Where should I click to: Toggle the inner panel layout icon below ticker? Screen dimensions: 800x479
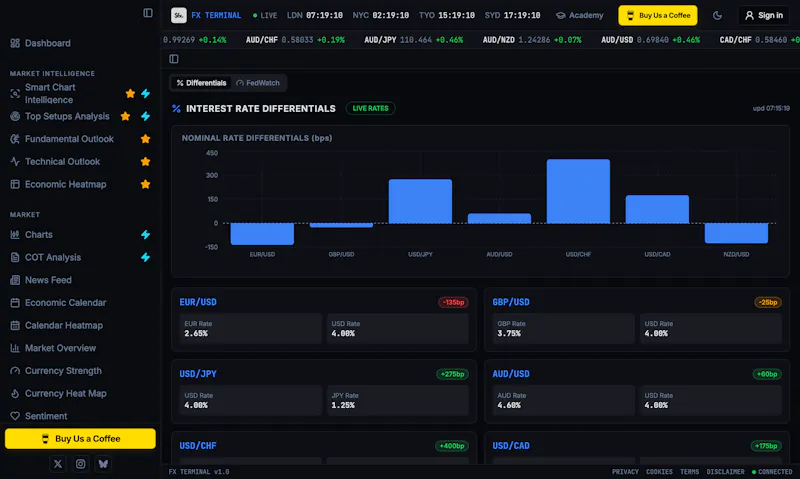[174, 59]
